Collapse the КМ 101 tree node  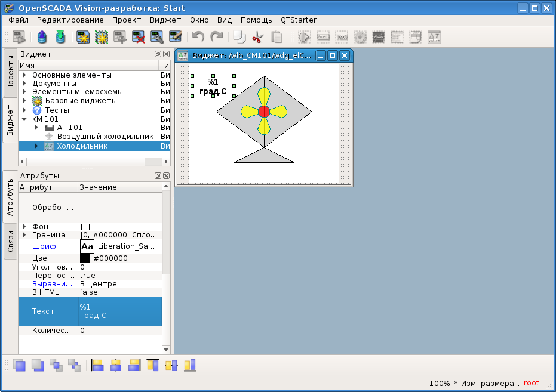click(24, 119)
